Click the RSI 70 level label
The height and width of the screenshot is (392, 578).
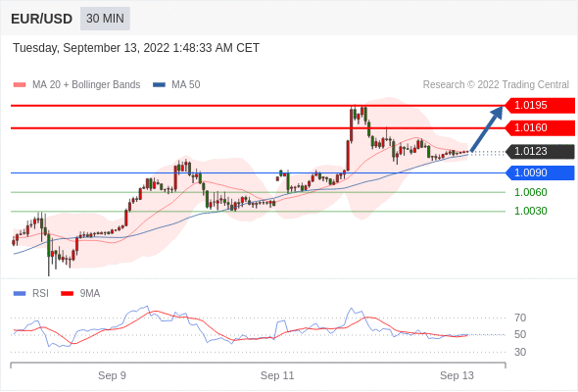click(x=520, y=318)
